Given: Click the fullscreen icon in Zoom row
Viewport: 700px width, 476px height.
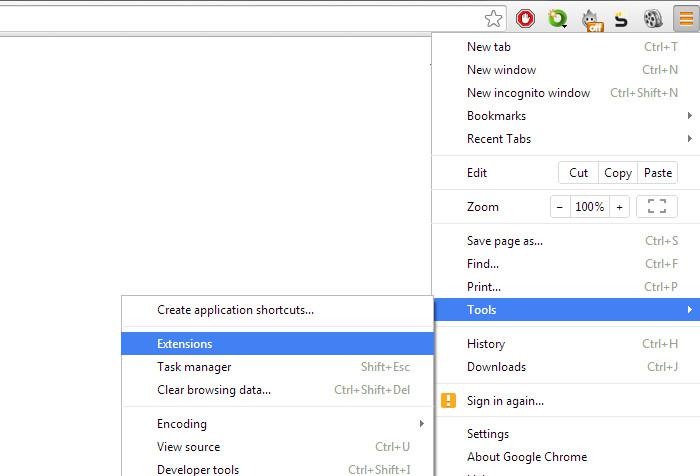Looking at the screenshot, I should (657, 207).
